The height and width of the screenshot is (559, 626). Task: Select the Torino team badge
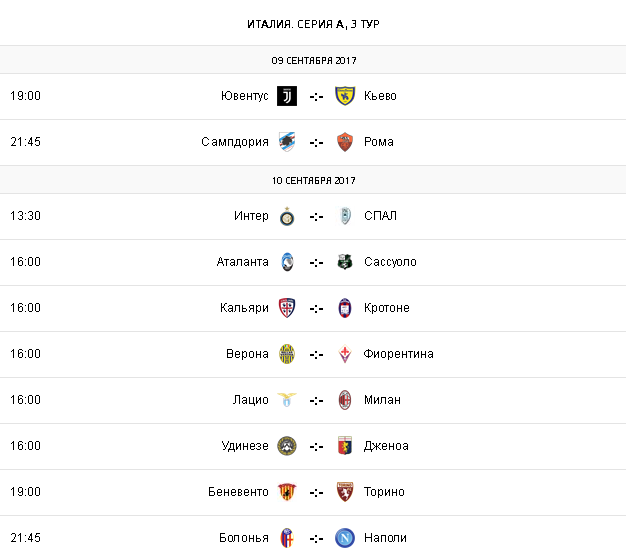pos(345,492)
